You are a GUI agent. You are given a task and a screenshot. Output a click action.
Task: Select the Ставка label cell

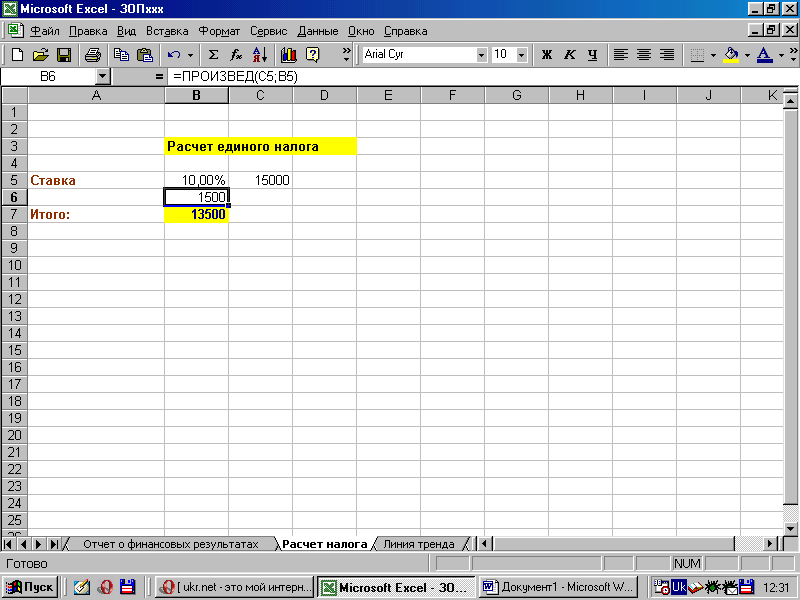tap(96, 180)
